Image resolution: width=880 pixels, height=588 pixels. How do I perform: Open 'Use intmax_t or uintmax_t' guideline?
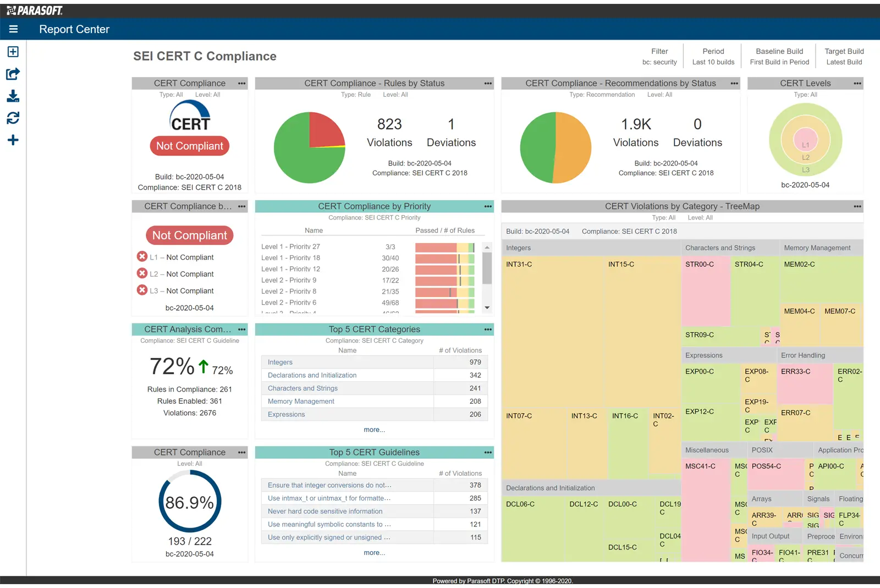coord(329,498)
